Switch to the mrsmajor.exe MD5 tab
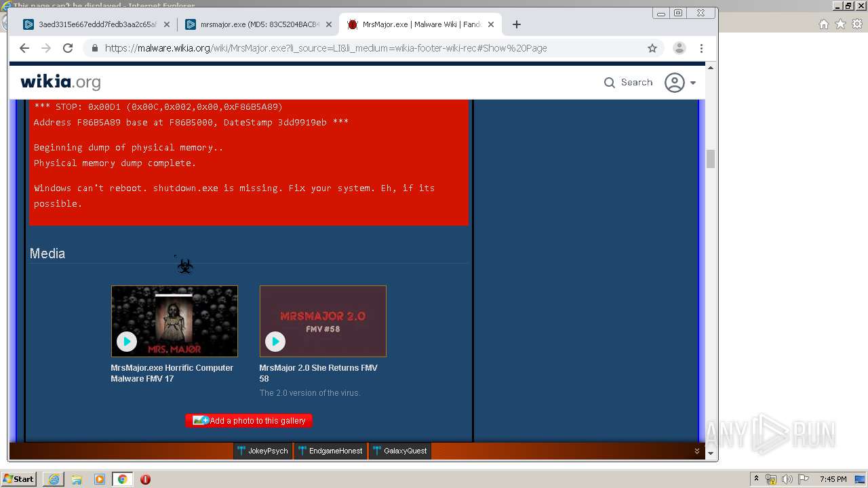Image resolution: width=868 pixels, height=488 pixels. [258, 24]
